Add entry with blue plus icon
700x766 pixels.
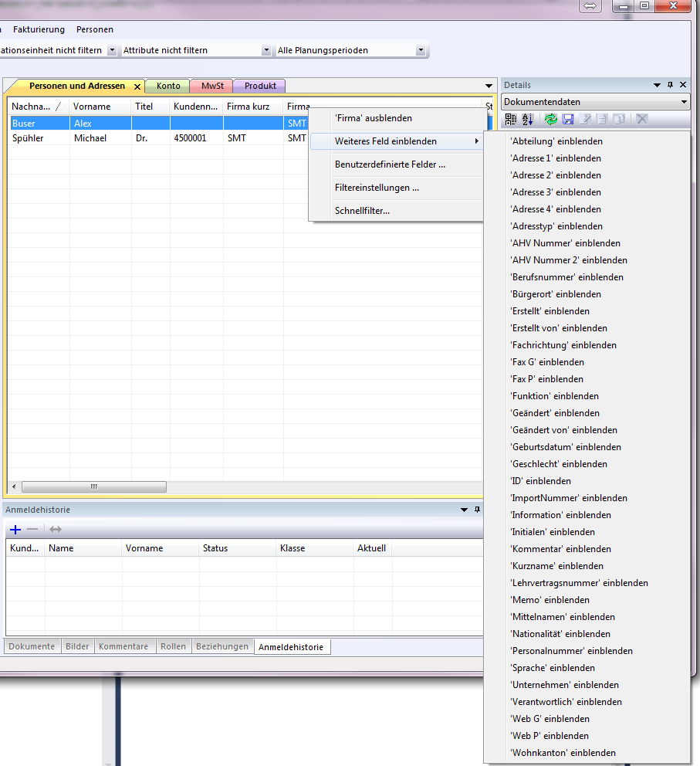15,529
